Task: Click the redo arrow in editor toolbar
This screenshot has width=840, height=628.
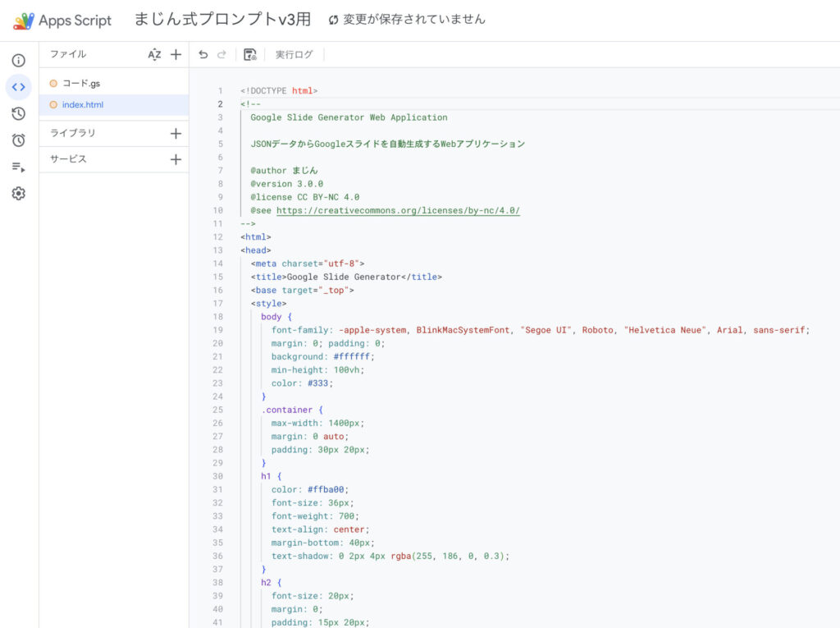Action: 221,55
